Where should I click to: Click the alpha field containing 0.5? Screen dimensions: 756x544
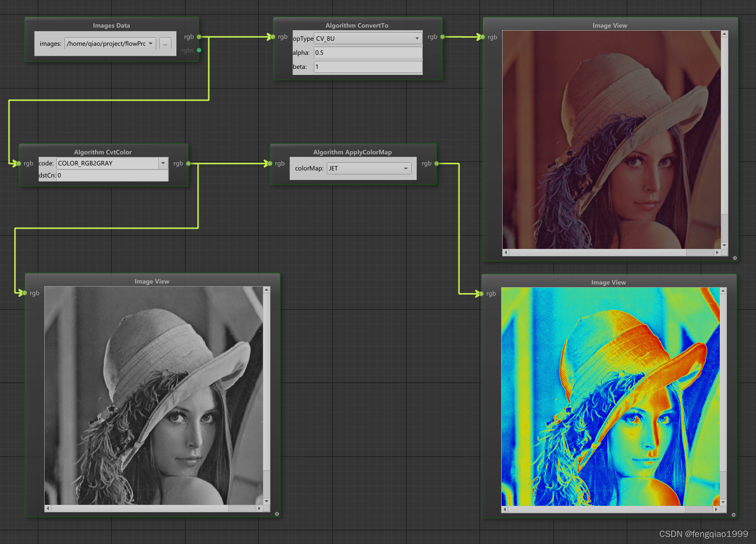(x=368, y=53)
